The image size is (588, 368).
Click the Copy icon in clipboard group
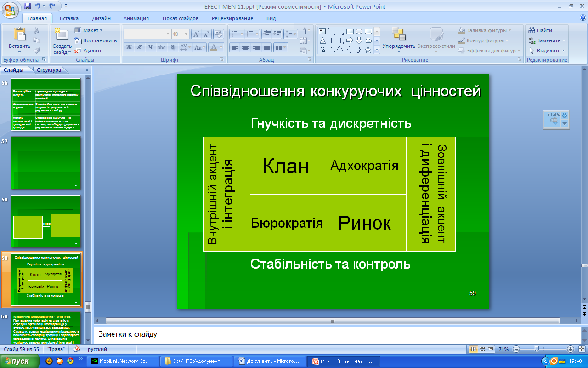pyautogui.click(x=37, y=40)
